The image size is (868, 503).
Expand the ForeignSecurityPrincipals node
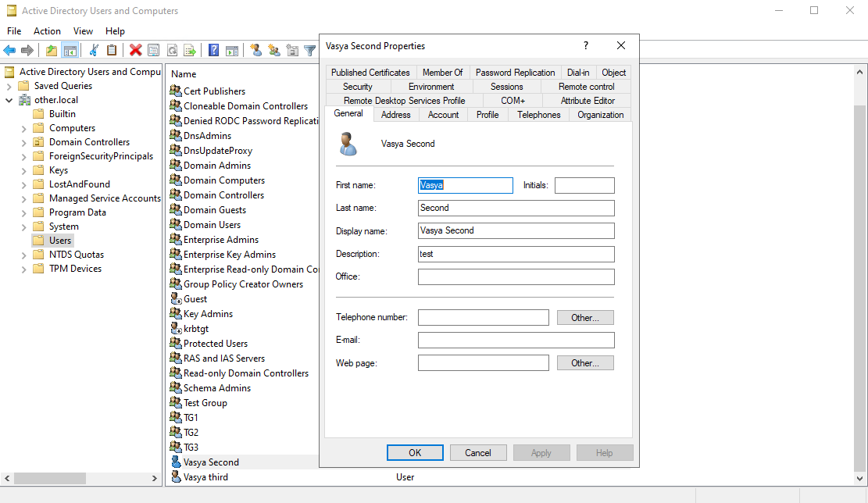[23, 156]
